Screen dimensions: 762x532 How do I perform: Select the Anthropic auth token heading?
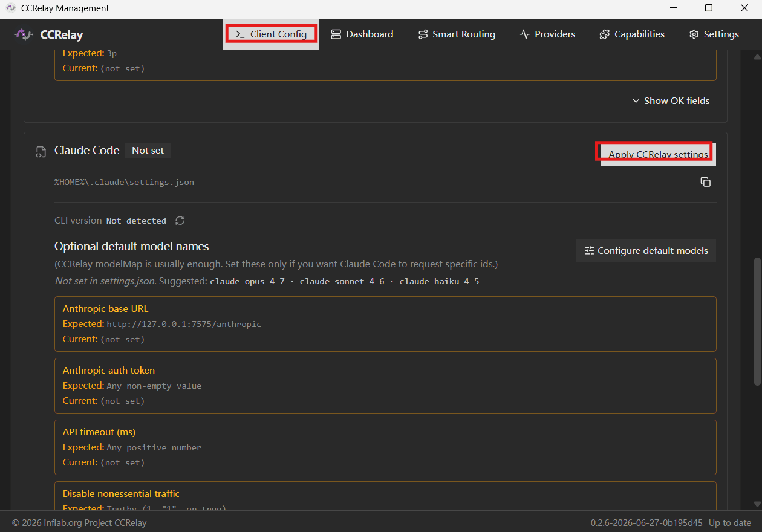pyautogui.click(x=109, y=371)
